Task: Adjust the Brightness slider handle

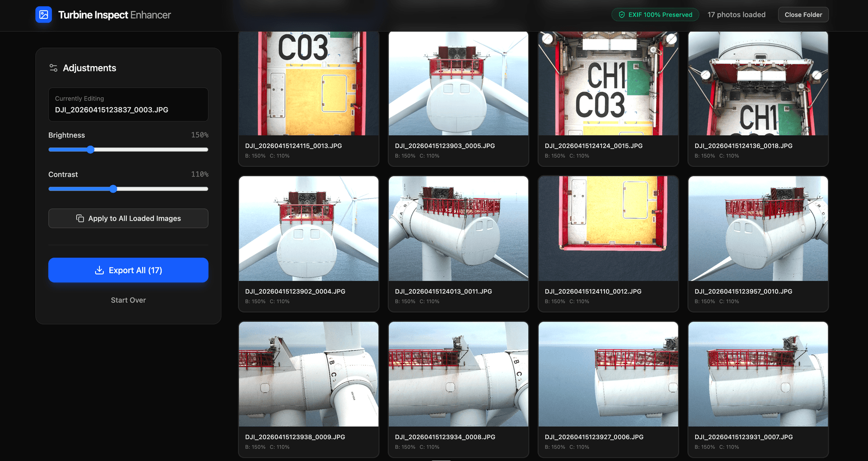Action: 91,150
